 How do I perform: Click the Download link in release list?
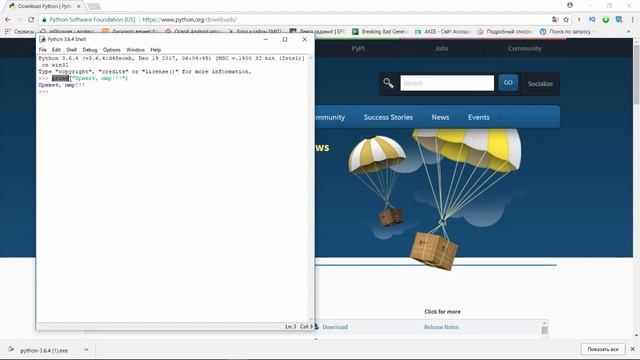pos(335,327)
